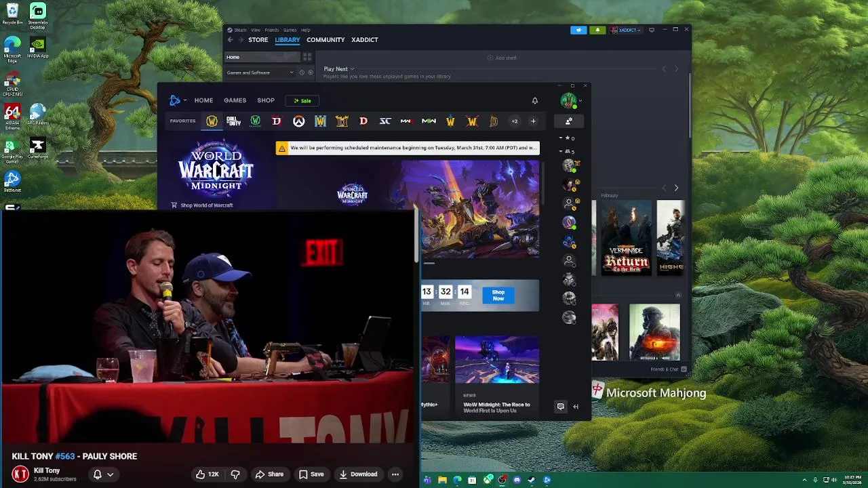Toggle Steam library recent sort clock icon
The height and width of the screenshot is (488, 868).
(x=302, y=73)
